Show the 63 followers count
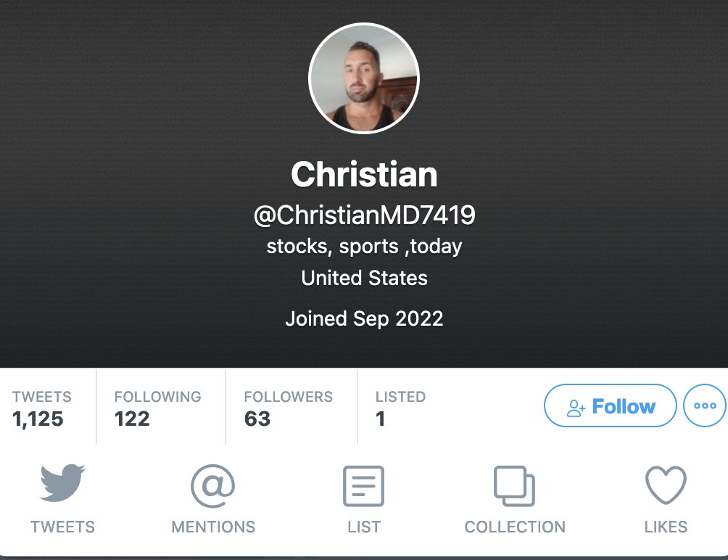The image size is (728, 560). pyautogui.click(x=257, y=419)
